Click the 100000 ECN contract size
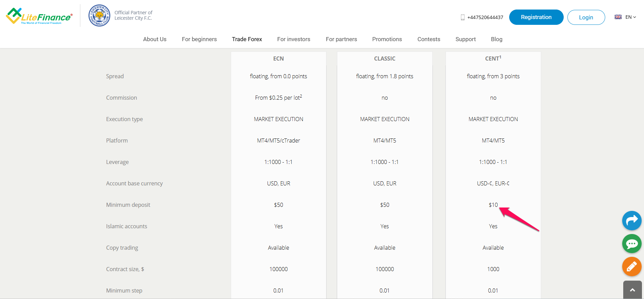This screenshot has height=299, width=644. pos(278,269)
